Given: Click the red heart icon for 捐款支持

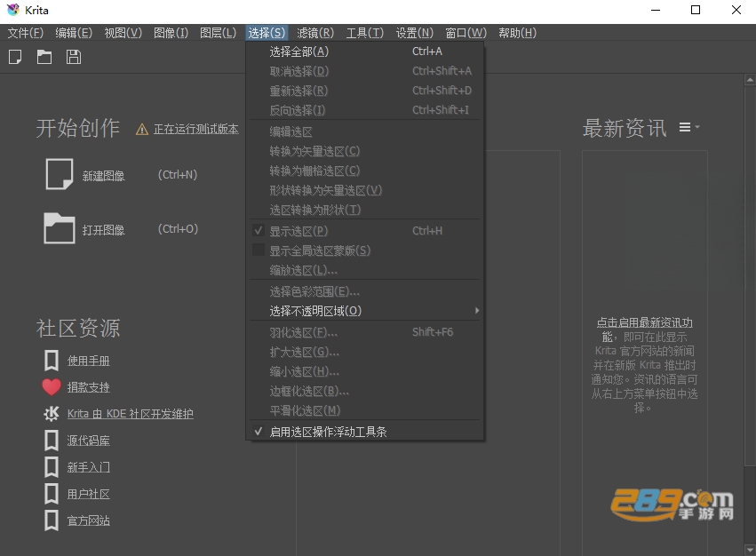Looking at the screenshot, I should pyautogui.click(x=52, y=387).
